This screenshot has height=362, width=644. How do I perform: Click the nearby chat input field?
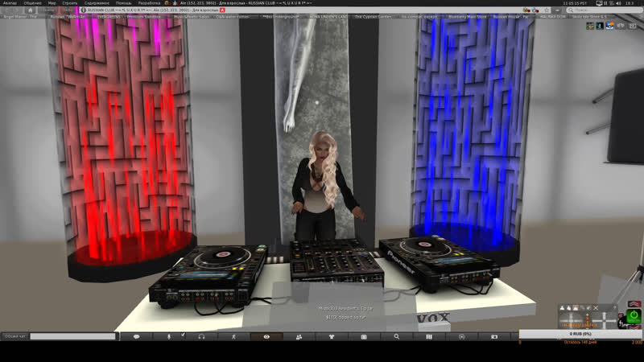click(73, 336)
